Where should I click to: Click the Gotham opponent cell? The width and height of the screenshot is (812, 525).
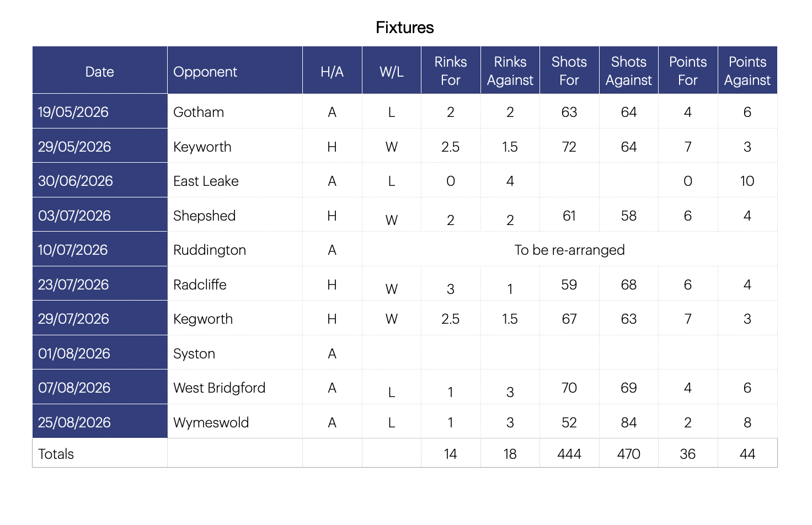(x=235, y=112)
